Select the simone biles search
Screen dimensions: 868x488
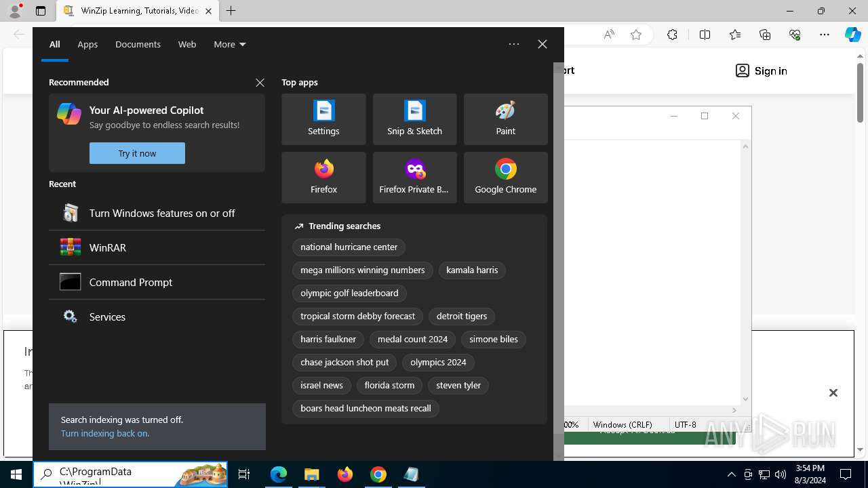pos(493,340)
